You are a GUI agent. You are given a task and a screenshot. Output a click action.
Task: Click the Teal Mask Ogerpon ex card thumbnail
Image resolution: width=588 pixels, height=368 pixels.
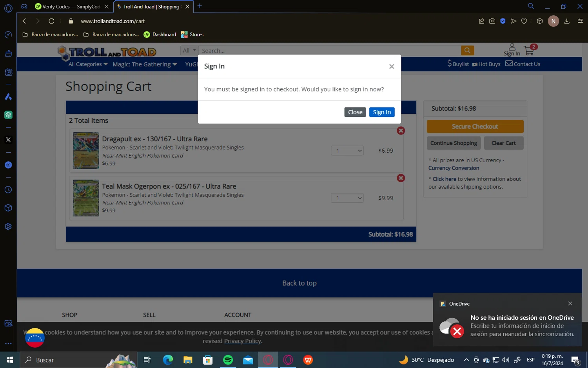[x=86, y=198]
